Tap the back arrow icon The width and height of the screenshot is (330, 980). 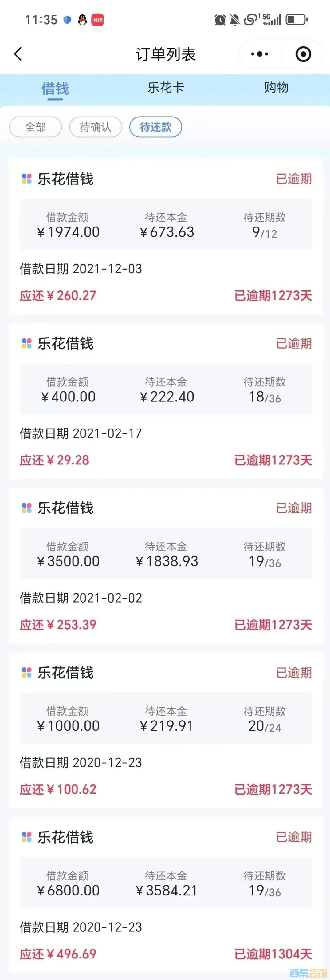coord(18,54)
